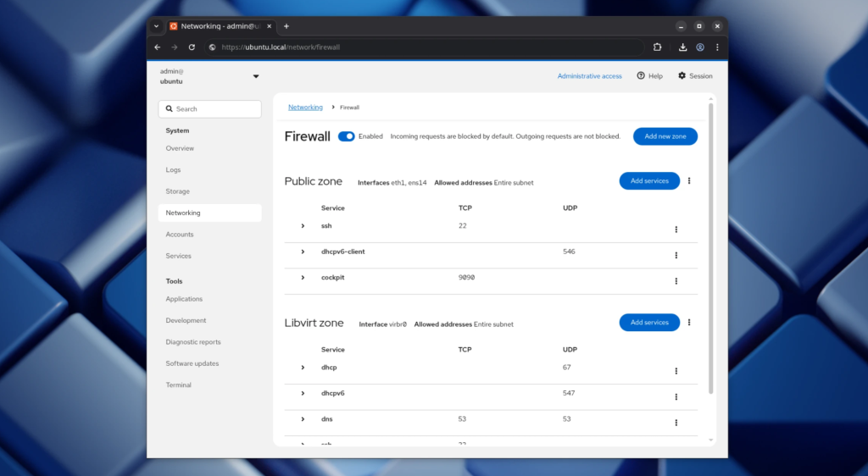The image size is (868, 476).
Task: Open the host switcher dropdown arrow
Action: coord(256,77)
